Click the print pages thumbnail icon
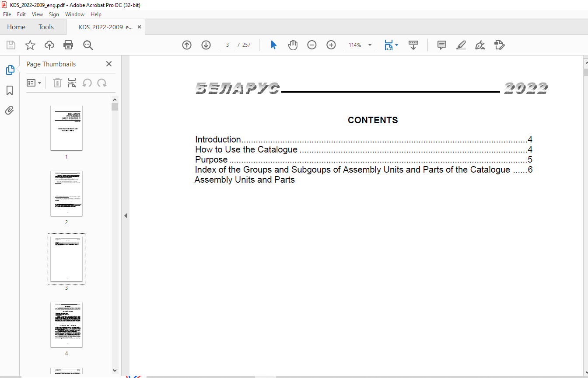The image size is (588, 378). tap(72, 83)
